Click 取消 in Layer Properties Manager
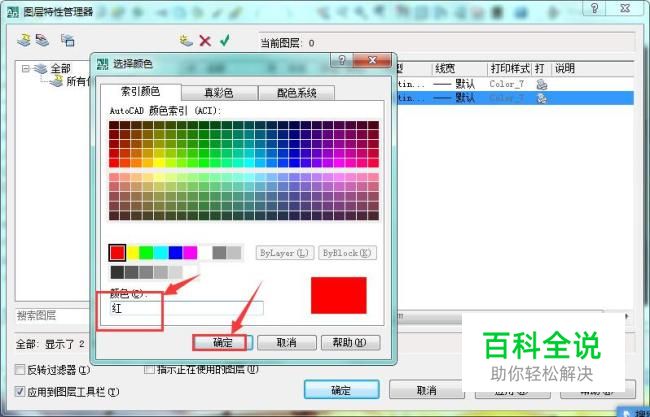Image resolution: width=650 pixels, height=417 pixels. [427, 390]
